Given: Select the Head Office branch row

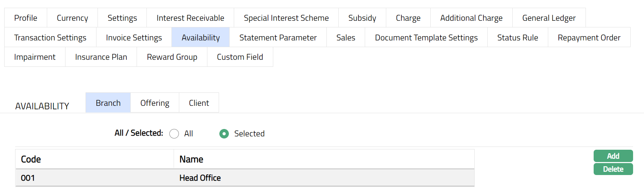Looking at the screenshot, I should point(200,178).
